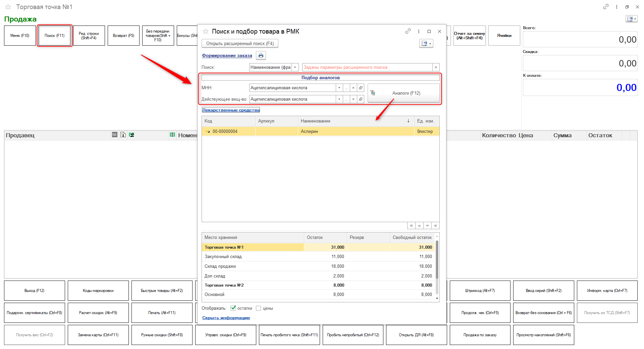Image resolution: width=644 pixels, height=349 pixels.
Task: Open Коды маркировки
Action: 98,291
